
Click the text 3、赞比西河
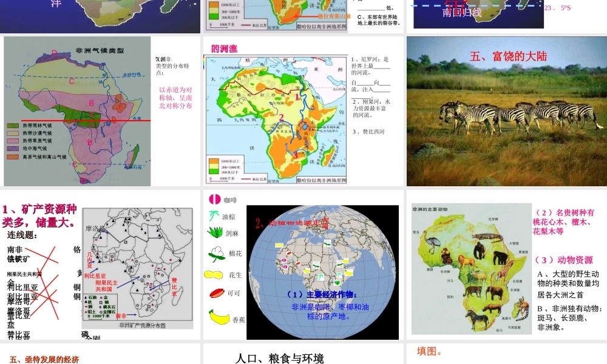(x=368, y=132)
